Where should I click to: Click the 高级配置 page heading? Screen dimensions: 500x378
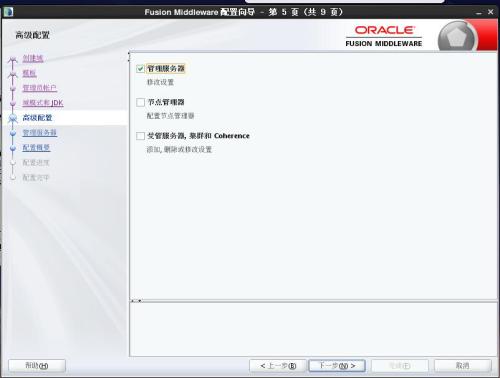[33, 35]
